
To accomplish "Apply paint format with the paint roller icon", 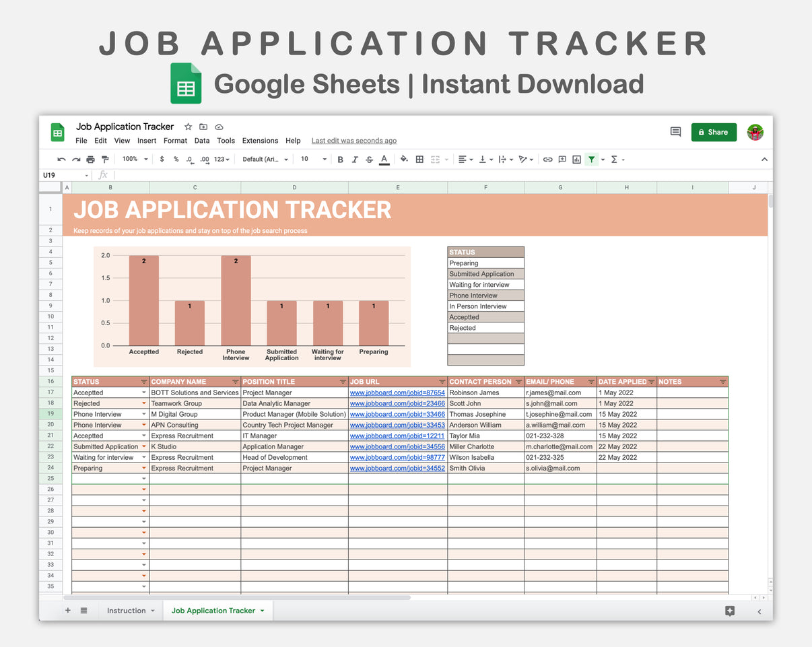I will (x=106, y=160).
